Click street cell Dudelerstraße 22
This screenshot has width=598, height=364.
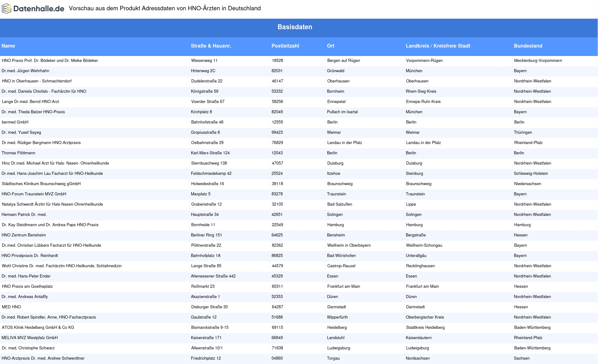pyautogui.click(x=207, y=81)
